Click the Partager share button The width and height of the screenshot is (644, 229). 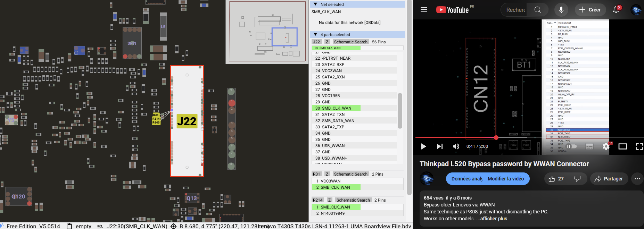click(x=609, y=179)
